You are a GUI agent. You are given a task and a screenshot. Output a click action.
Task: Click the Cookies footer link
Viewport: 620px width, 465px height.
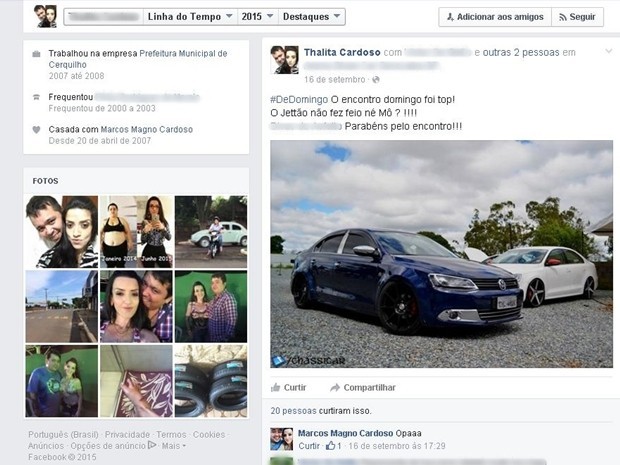tap(209, 435)
